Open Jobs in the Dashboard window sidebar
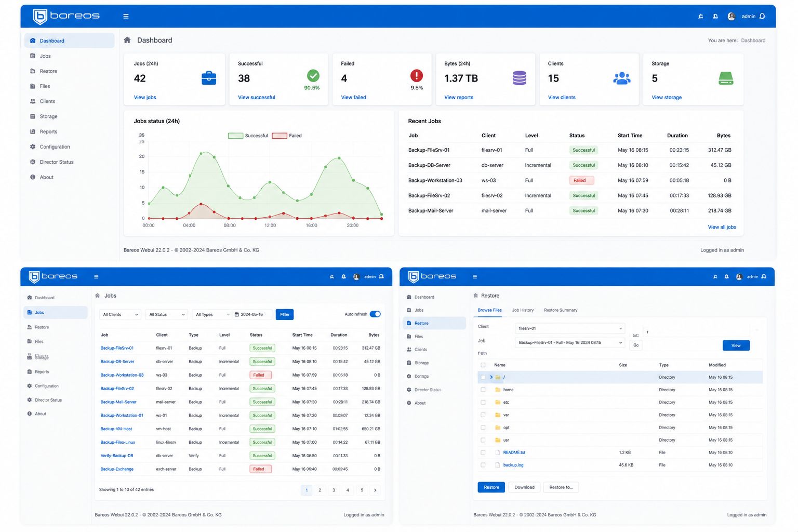Viewport: 798px width, 532px height. pyautogui.click(x=69, y=56)
